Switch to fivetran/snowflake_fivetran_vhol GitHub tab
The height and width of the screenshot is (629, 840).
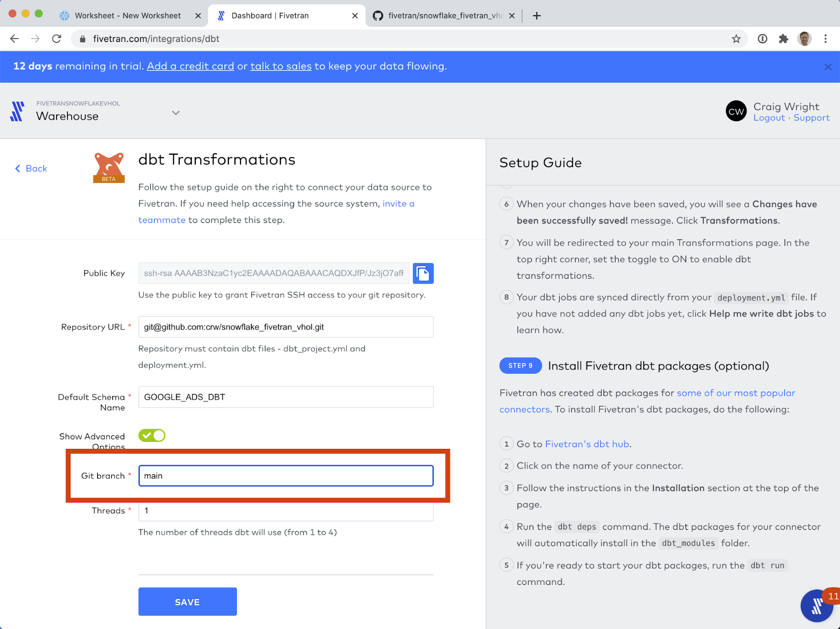coord(445,16)
